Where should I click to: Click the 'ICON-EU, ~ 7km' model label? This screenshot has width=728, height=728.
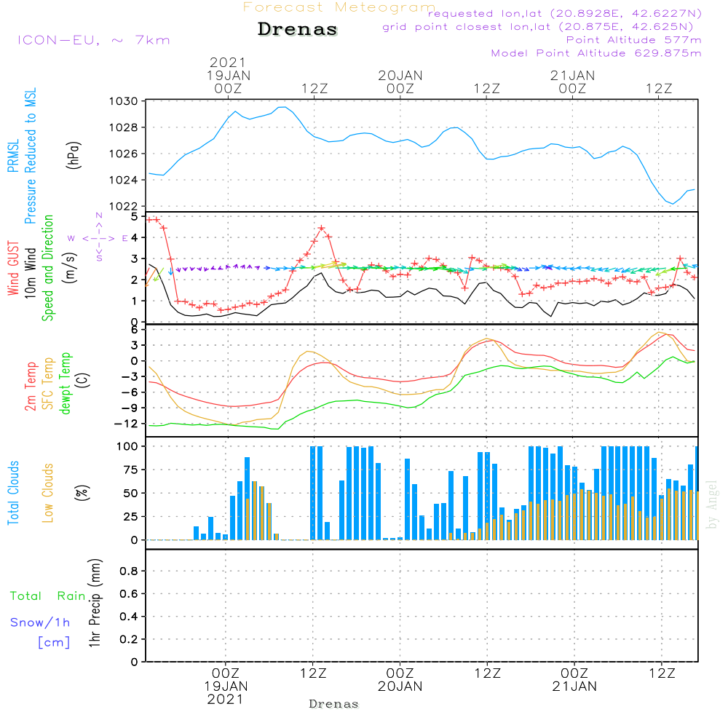tap(94, 40)
